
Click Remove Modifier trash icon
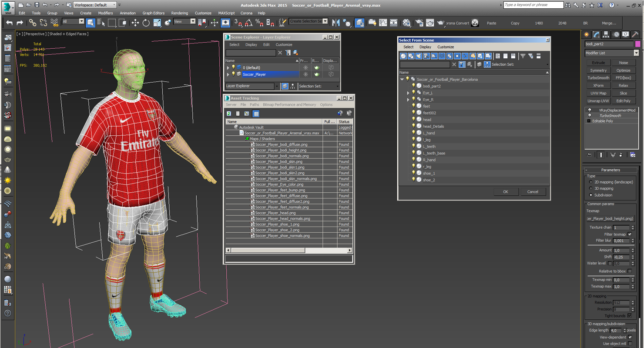click(621, 155)
